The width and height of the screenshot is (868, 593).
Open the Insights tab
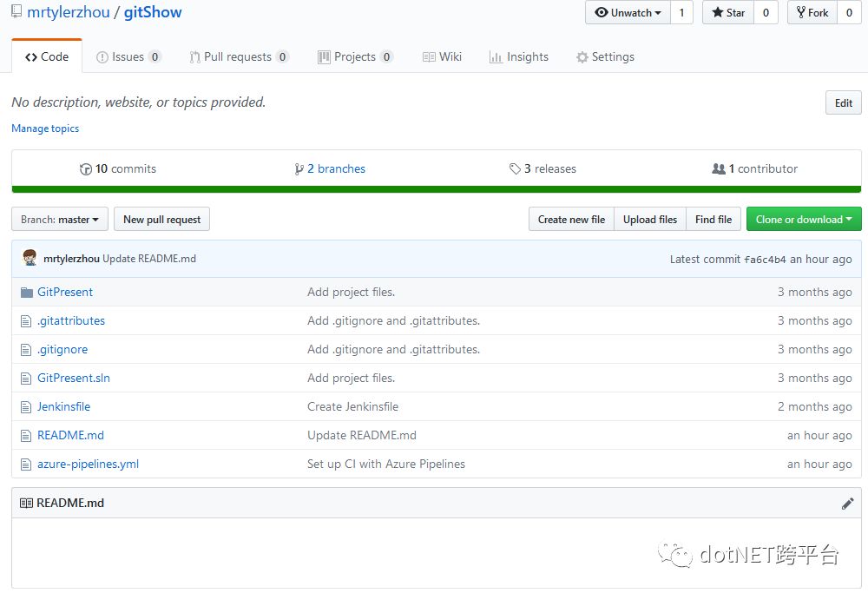tap(519, 56)
